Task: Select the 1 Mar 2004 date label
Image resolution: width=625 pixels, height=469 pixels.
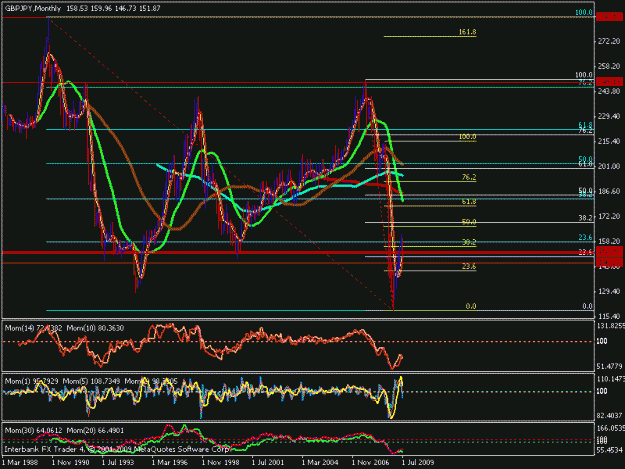Action: click(x=320, y=462)
